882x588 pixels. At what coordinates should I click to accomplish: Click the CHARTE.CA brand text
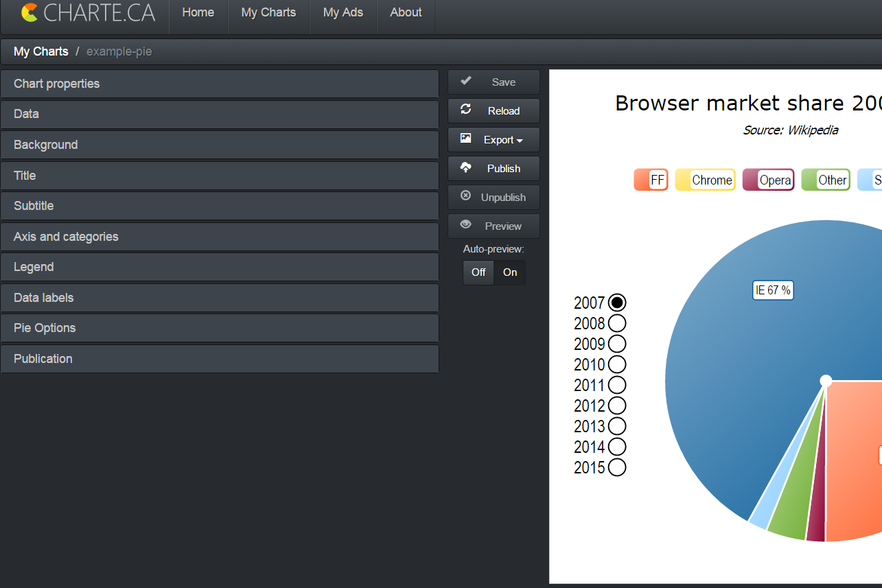pyautogui.click(x=100, y=12)
